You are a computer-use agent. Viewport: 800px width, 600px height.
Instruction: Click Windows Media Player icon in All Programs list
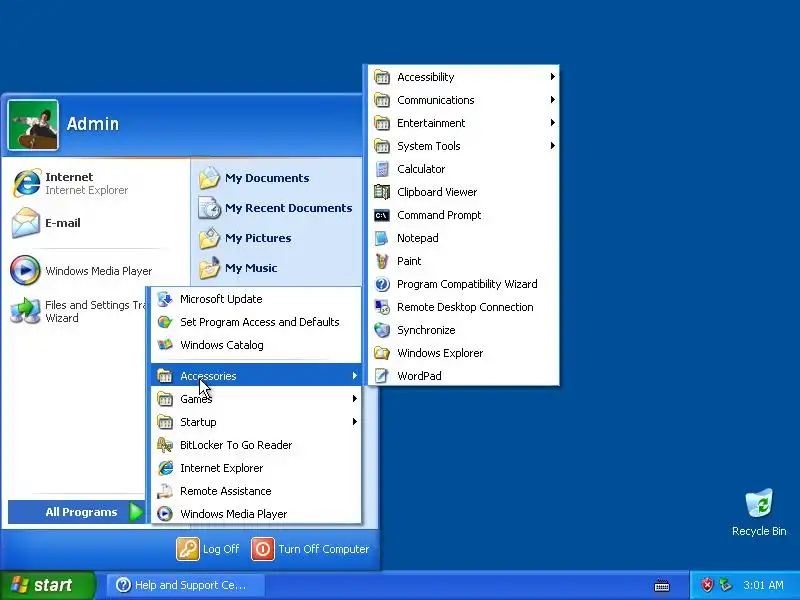point(165,514)
